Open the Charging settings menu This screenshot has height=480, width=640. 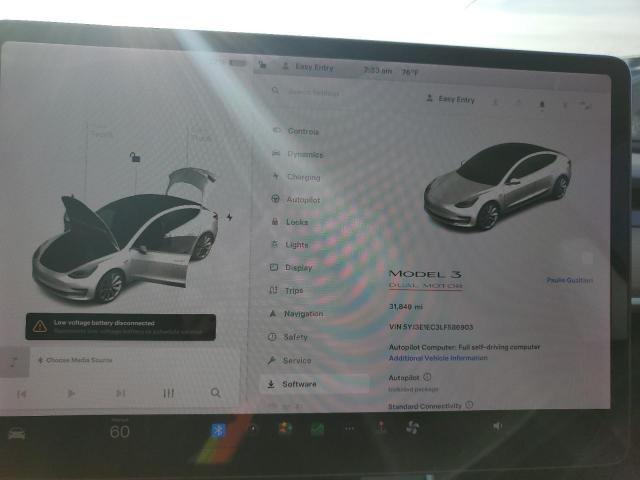[297, 177]
